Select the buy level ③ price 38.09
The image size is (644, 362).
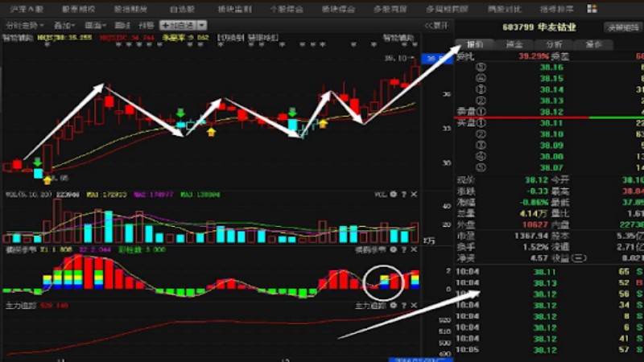[551, 146]
